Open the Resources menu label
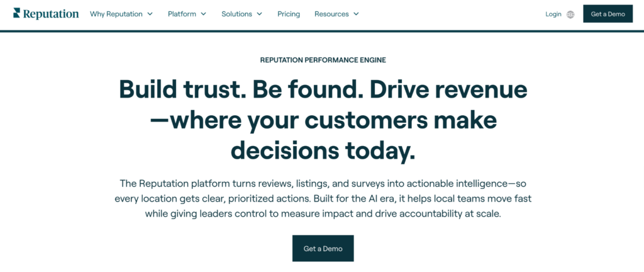 pos(331,14)
